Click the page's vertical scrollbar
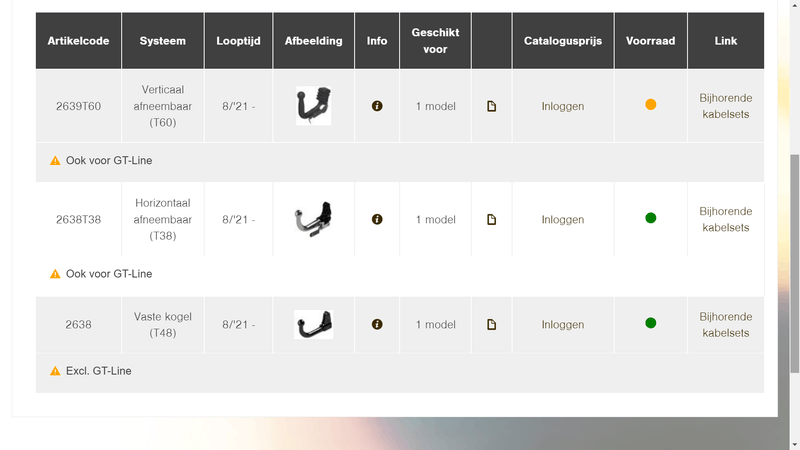The height and width of the screenshot is (450, 800). [x=794, y=250]
